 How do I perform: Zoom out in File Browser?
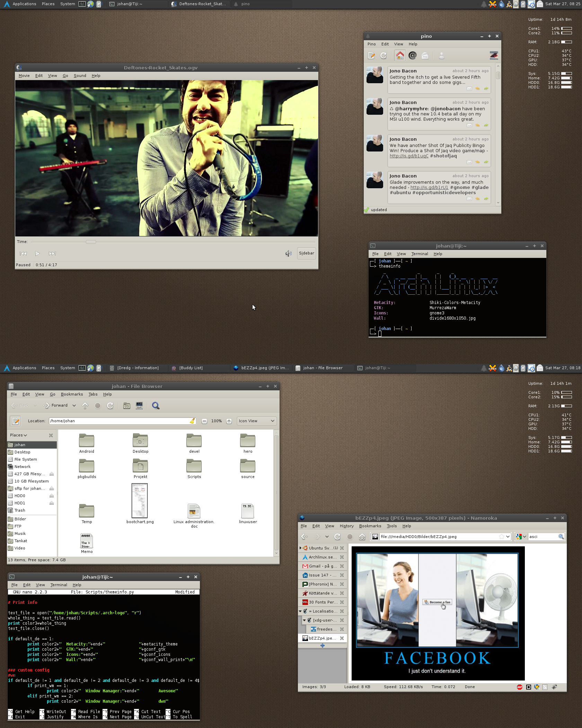[204, 421]
